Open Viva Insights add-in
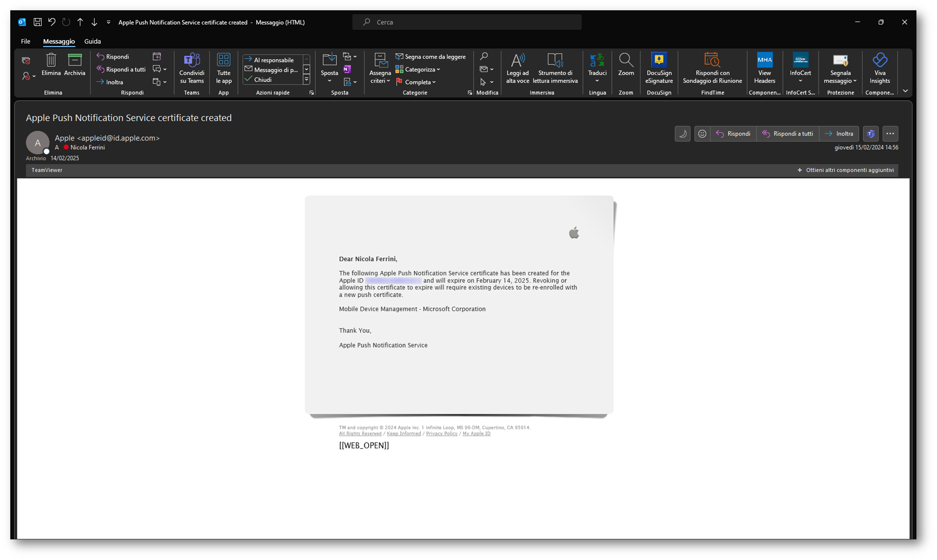This screenshot has width=937, height=560. click(x=880, y=69)
